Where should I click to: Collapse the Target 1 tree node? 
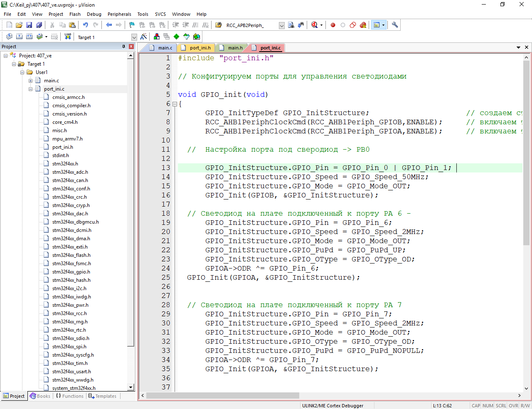pos(14,64)
